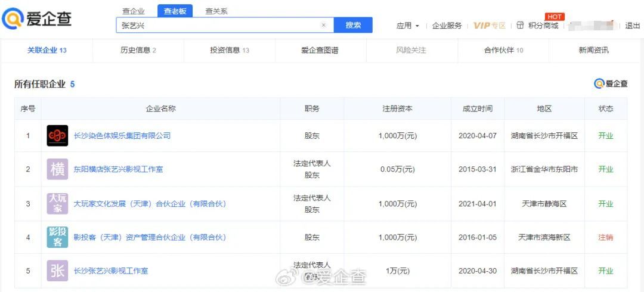Viewport: 644px width, 292px height.
Task: Click the 大玩家 company avatar icon
Action: pos(57,204)
